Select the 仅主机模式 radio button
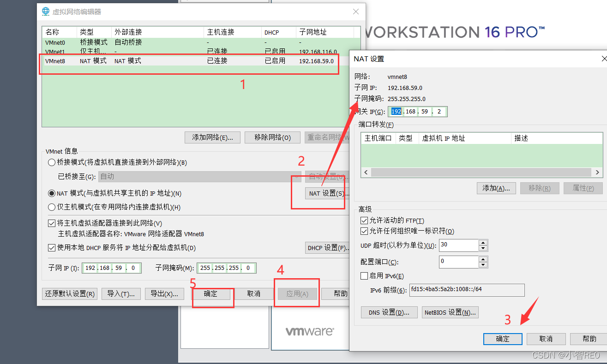This screenshot has width=607, height=364. (x=52, y=207)
